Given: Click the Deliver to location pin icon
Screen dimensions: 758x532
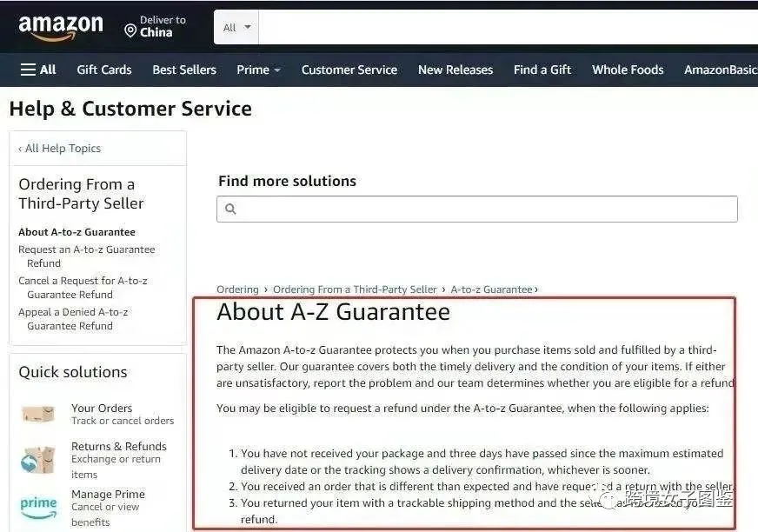Looking at the screenshot, I should (130, 31).
